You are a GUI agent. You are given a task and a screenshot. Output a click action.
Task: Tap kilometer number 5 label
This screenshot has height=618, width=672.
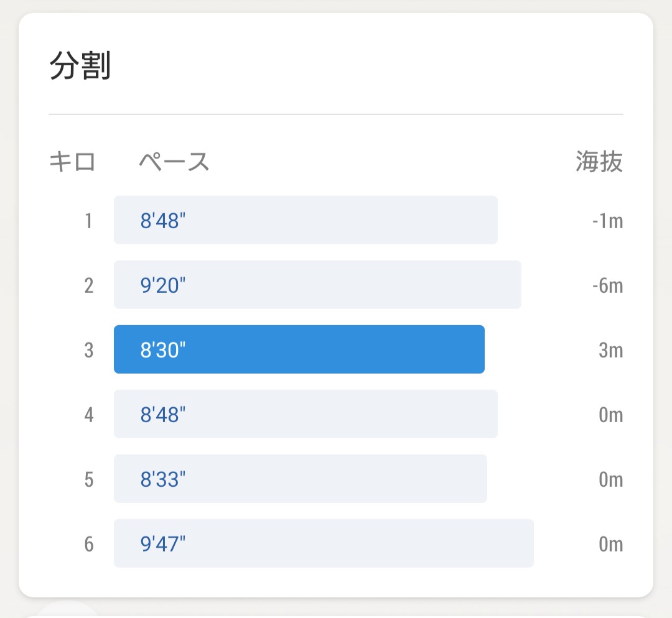(89, 479)
